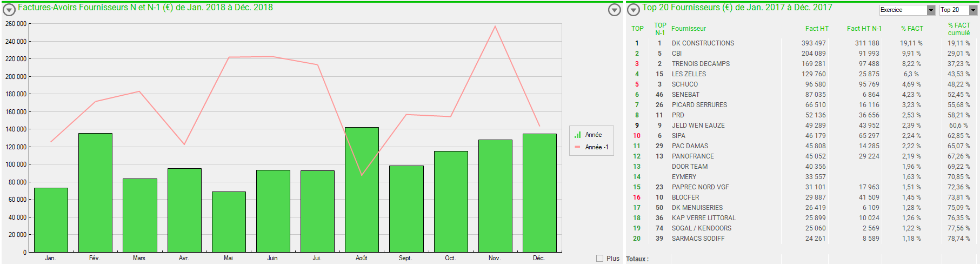Select the DK MENUISERIES supplier row
The height and width of the screenshot is (264, 980).
point(802,208)
